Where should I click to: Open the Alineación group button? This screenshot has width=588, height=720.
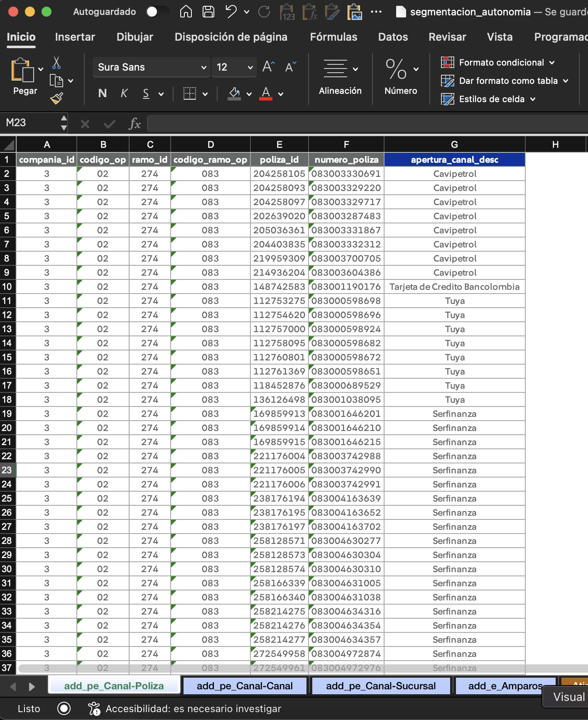(340, 78)
